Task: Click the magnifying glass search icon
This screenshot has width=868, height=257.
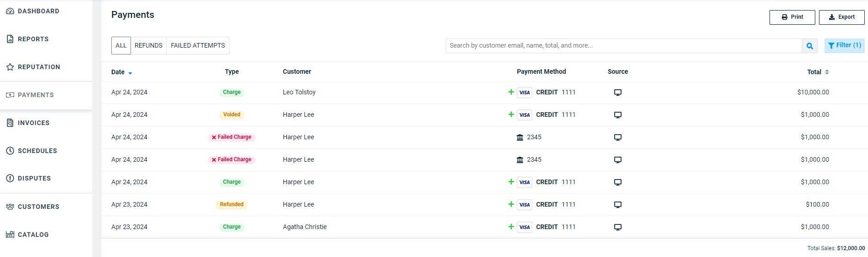Action: (x=810, y=46)
